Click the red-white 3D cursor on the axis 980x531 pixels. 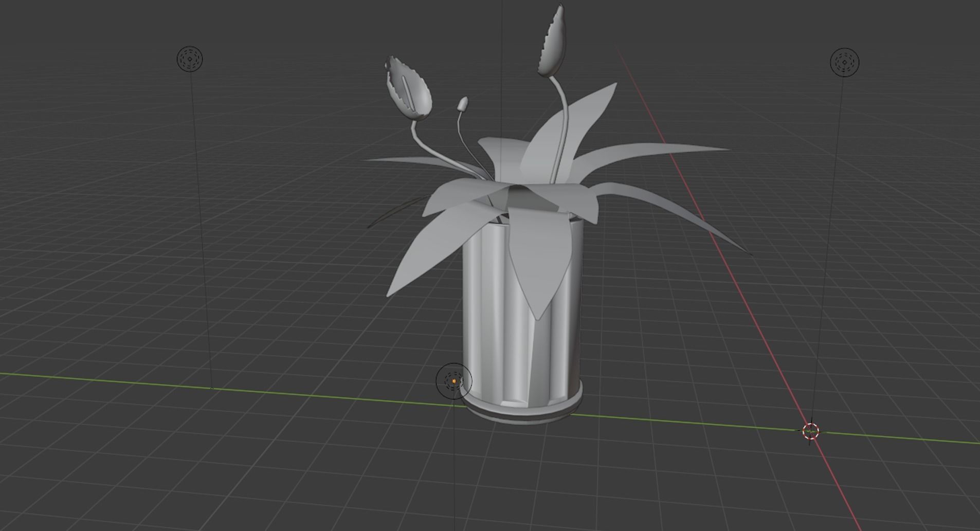click(x=811, y=431)
